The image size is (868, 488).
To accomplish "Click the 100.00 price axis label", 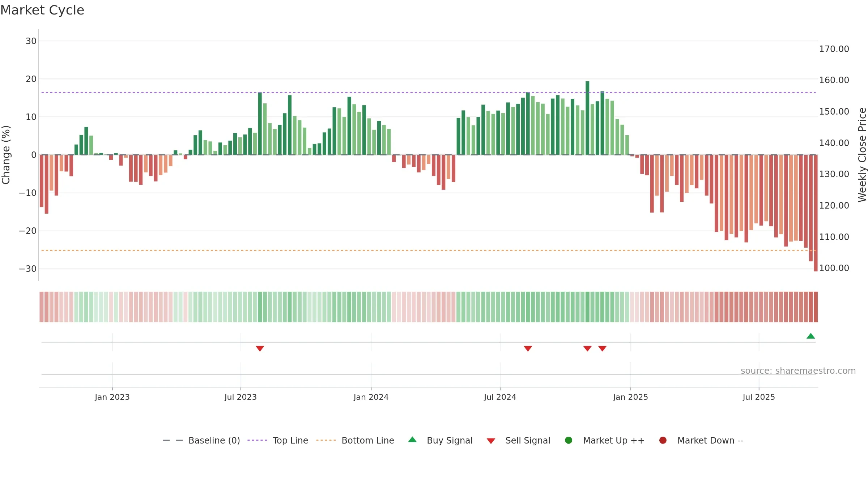I will 834,268.
